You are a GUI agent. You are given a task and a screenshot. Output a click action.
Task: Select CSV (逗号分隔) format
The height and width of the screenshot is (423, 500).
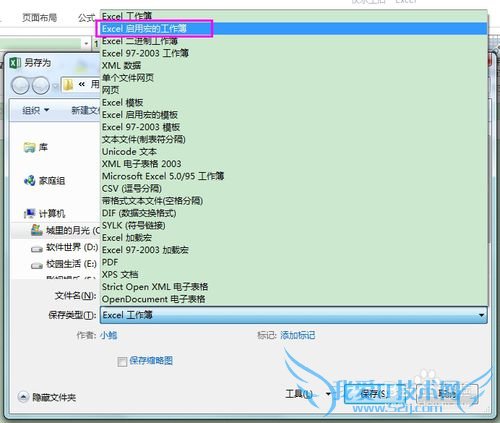[x=294, y=188]
